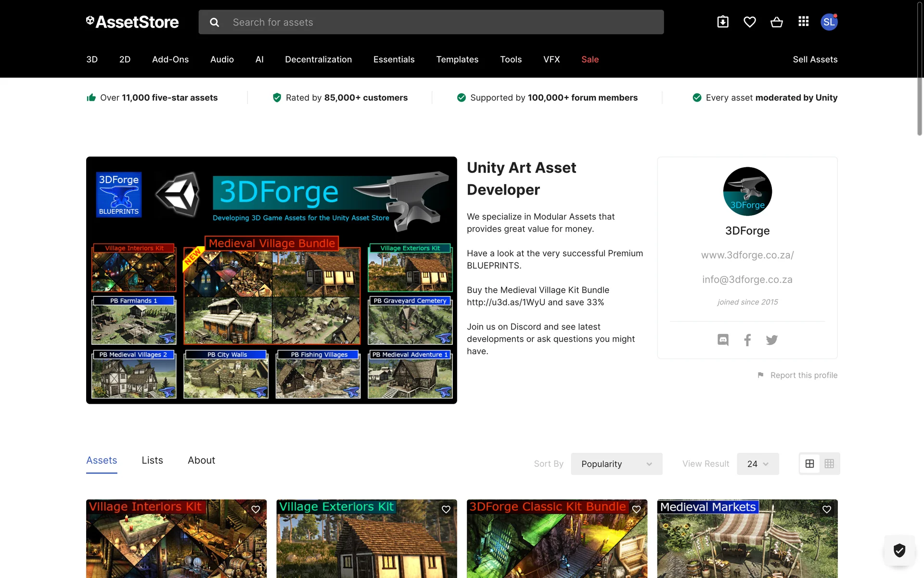
Task: Open the My Assets download icon
Action: tap(723, 22)
